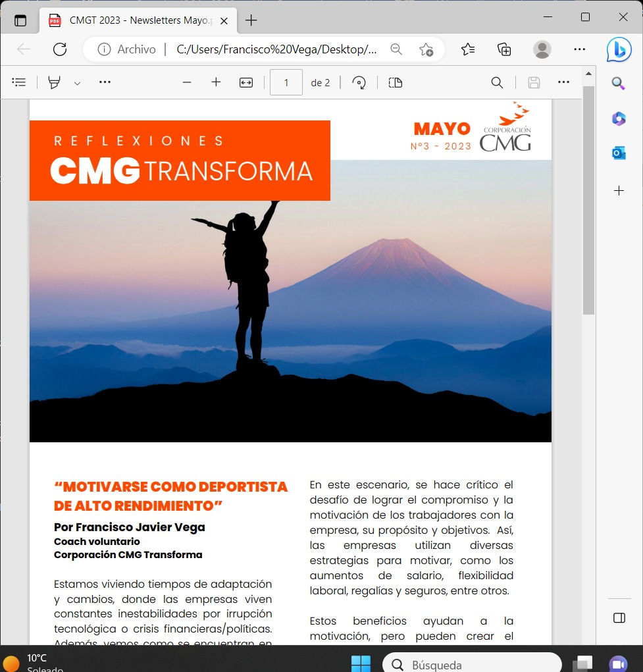Open Task View on taskbar
Image resolution: width=643 pixels, height=672 pixels.
(x=582, y=664)
